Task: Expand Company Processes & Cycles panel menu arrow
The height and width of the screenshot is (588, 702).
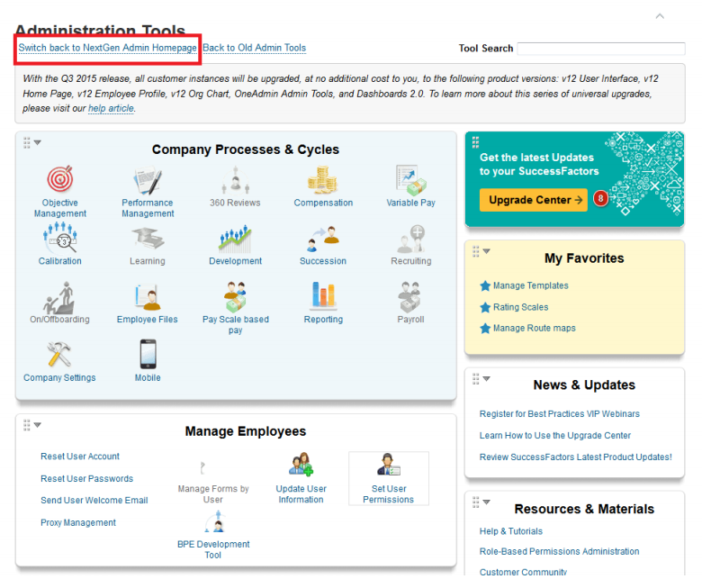Action: click(38, 142)
